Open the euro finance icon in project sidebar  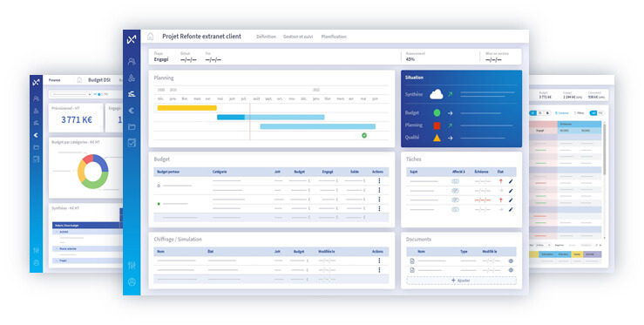point(132,111)
